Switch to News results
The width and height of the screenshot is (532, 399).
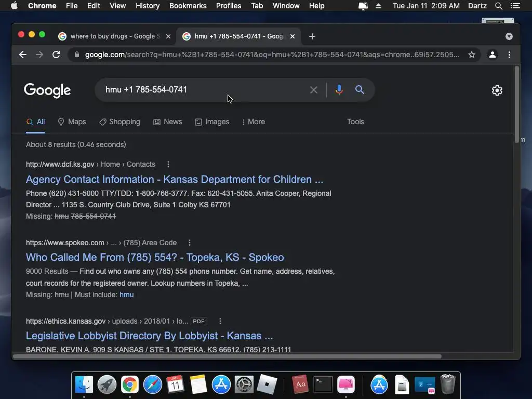pos(168,122)
